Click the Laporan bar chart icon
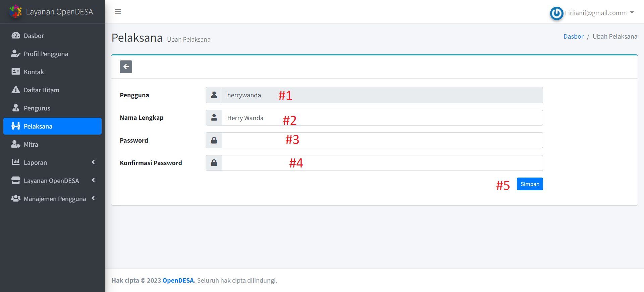The image size is (644, 292). pos(16,162)
